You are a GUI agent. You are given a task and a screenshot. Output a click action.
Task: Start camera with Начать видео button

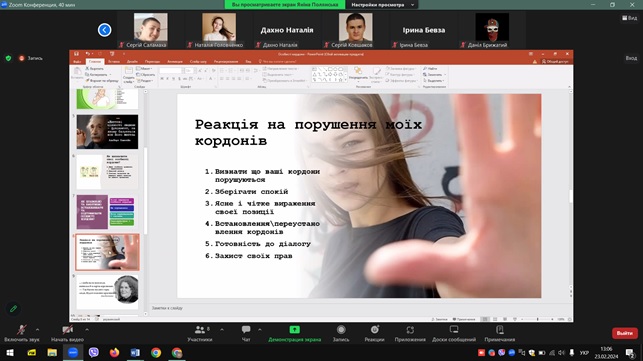67,333
